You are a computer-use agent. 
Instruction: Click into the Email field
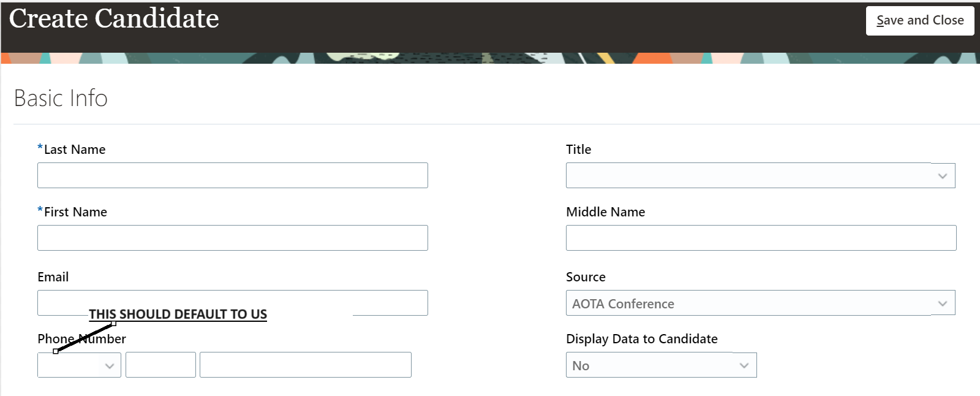[x=232, y=302]
